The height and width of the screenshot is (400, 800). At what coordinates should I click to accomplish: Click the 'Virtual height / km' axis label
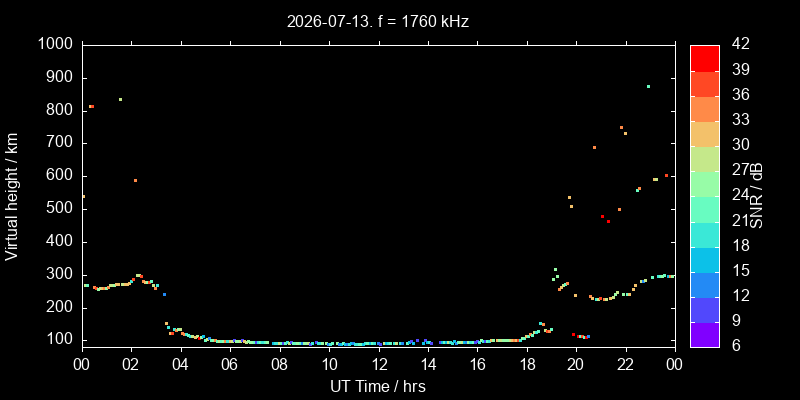(x=12, y=196)
